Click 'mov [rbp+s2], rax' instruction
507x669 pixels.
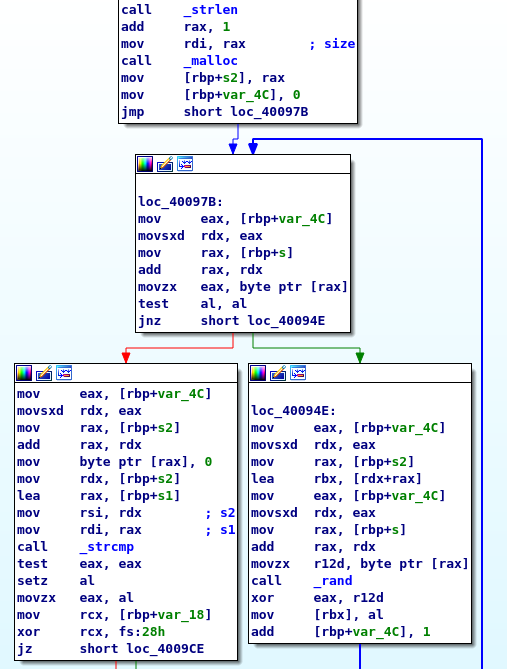tap(203, 78)
